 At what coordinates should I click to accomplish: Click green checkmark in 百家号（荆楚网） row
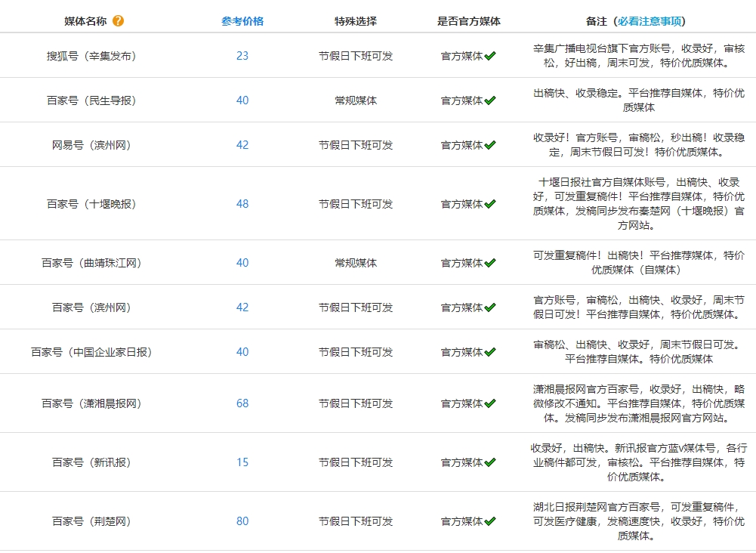(x=490, y=521)
